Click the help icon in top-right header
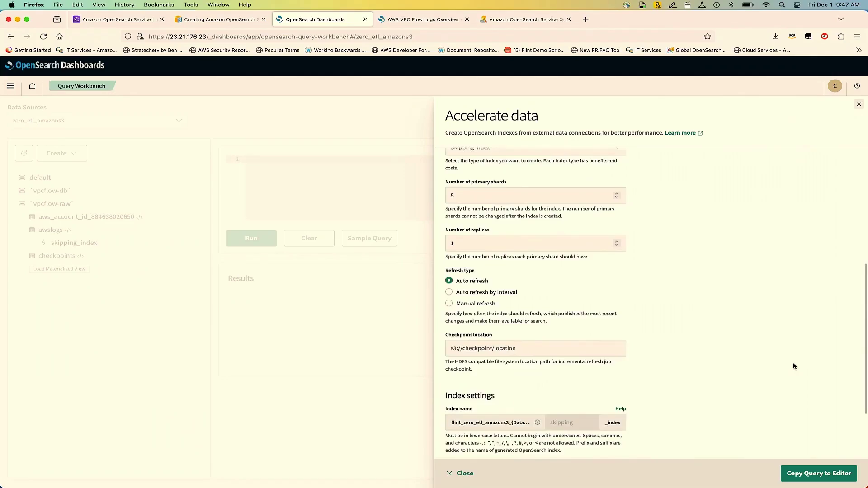 click(x=857, y=86)
